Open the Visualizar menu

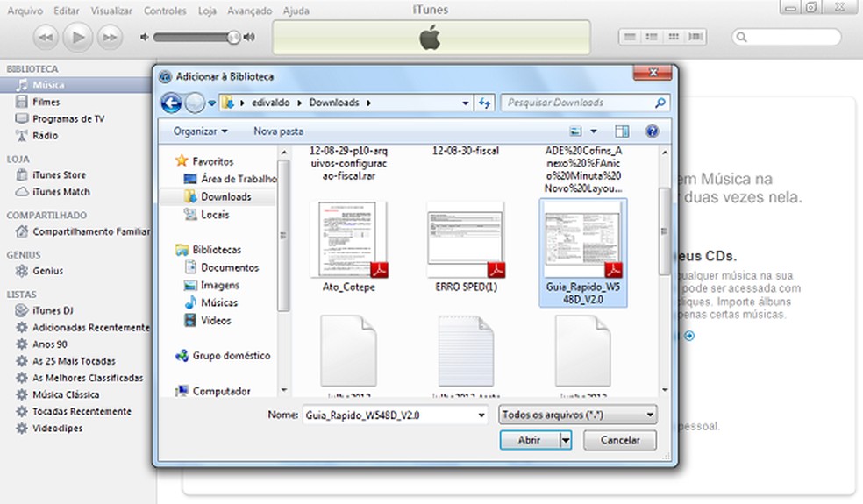coord(111,11)
